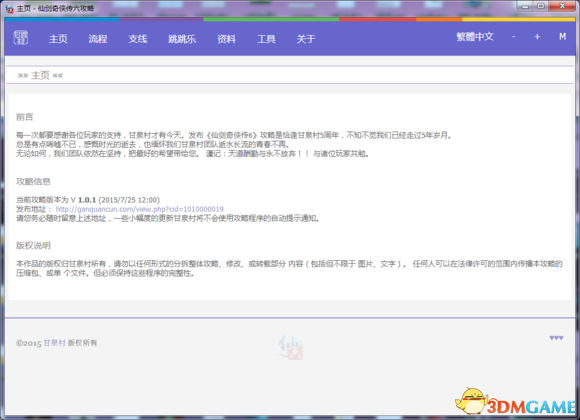580x420 pixels.
Task: Click the application icon in title bar
Action: pyautogui.click(x=10, y=9)
